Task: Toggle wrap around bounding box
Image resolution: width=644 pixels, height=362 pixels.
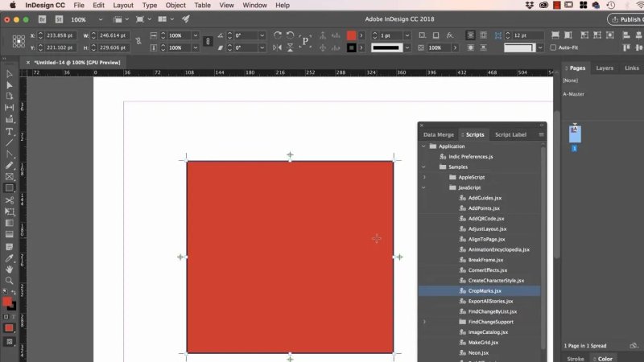Action: pos(484,35)
